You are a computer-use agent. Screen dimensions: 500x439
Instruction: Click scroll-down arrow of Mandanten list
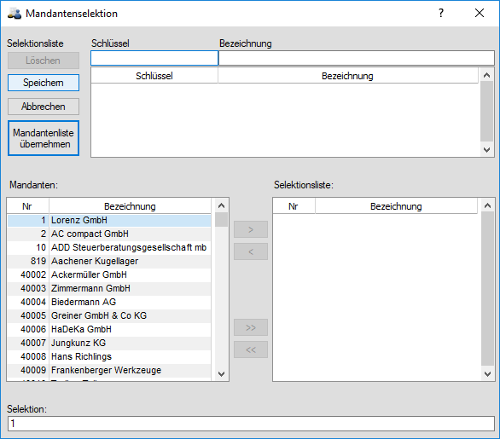tap(221, 374)
